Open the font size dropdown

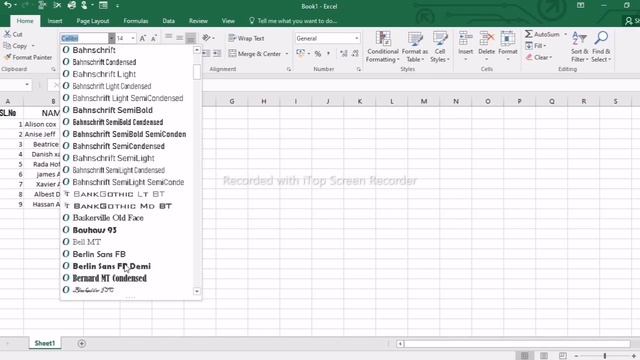[133, 38]
